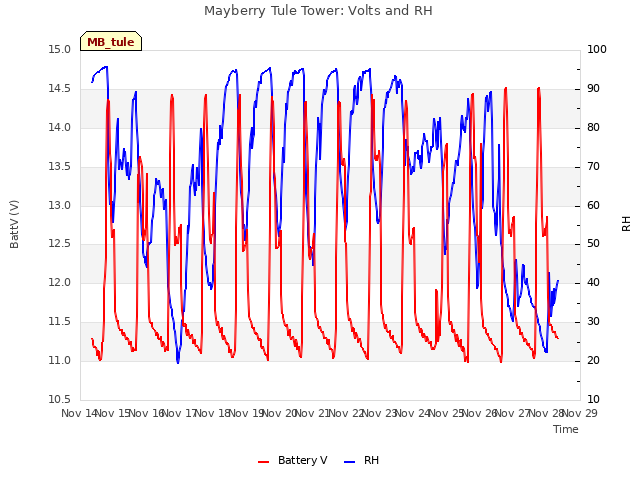
Task: Click the 20 right axis tick label
Action: (x=593, y=360)
